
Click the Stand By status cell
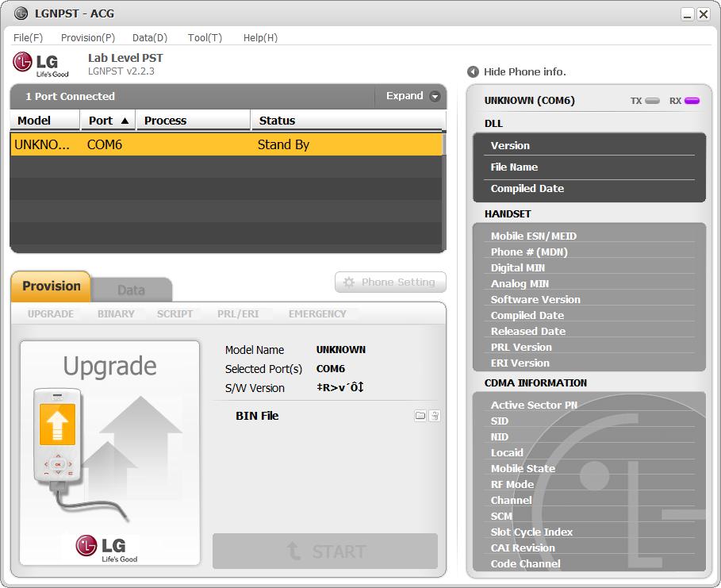(283, 144)
